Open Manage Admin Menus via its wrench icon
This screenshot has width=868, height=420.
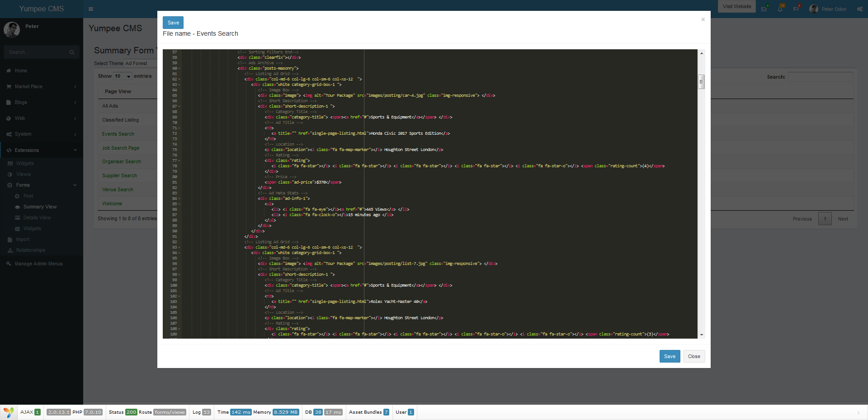point(9,264)
